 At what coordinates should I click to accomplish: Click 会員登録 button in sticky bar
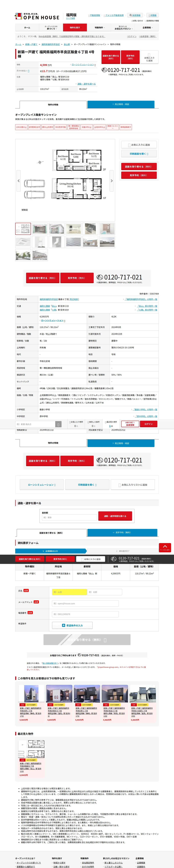tap(130, 424)
